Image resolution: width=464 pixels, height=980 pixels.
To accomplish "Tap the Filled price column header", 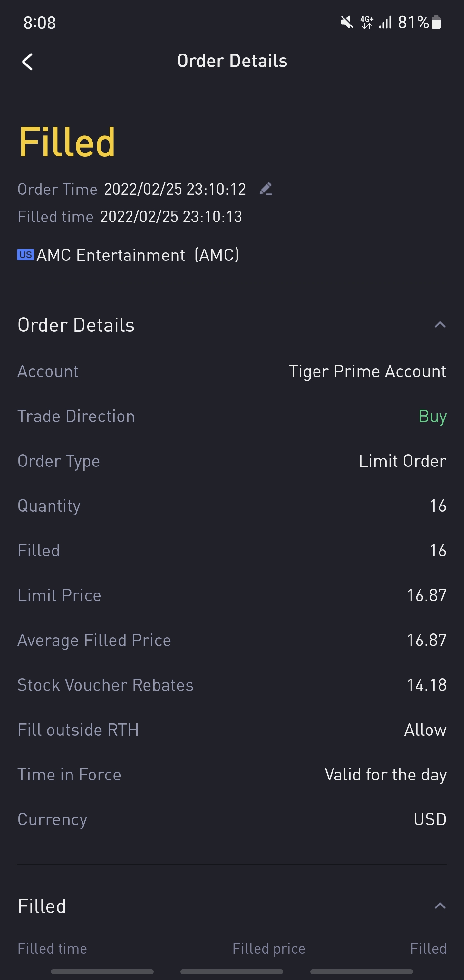I will [x=268, y=948].
